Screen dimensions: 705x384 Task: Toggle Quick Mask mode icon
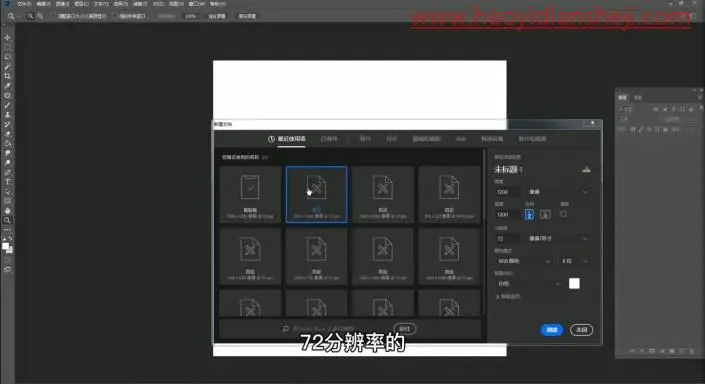coord(7,260)
